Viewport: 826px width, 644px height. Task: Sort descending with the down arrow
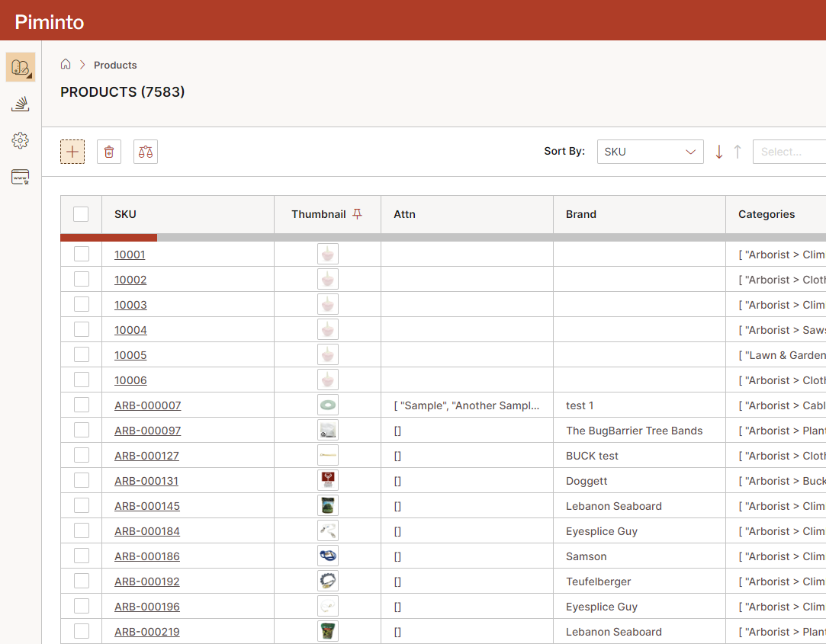(x=718, y=152)
